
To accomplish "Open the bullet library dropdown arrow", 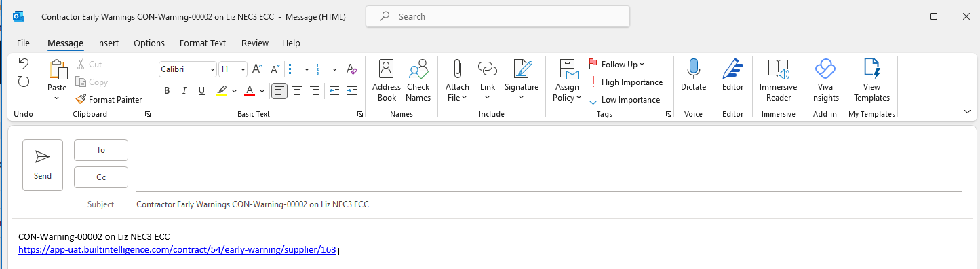I will (307, 69).
